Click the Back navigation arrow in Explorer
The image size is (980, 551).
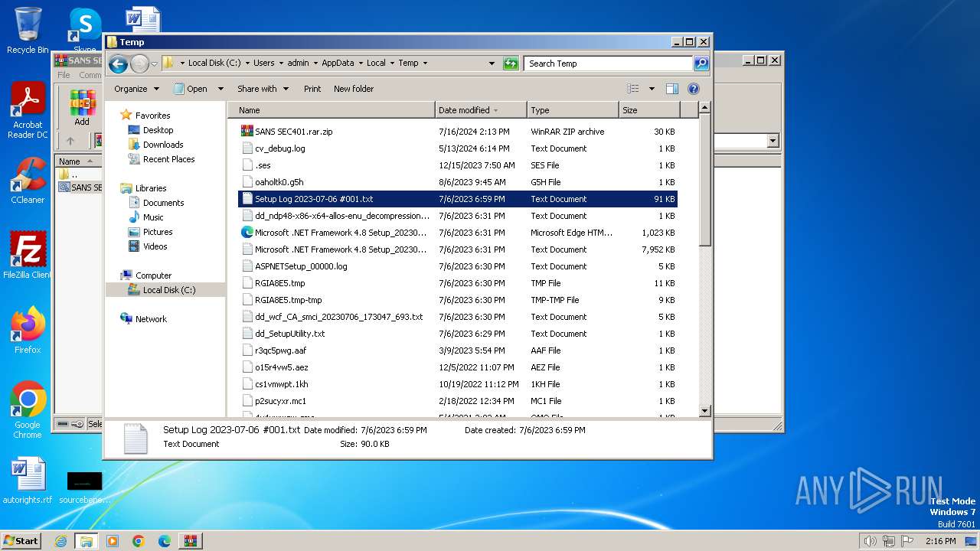[x=118, y=64]
